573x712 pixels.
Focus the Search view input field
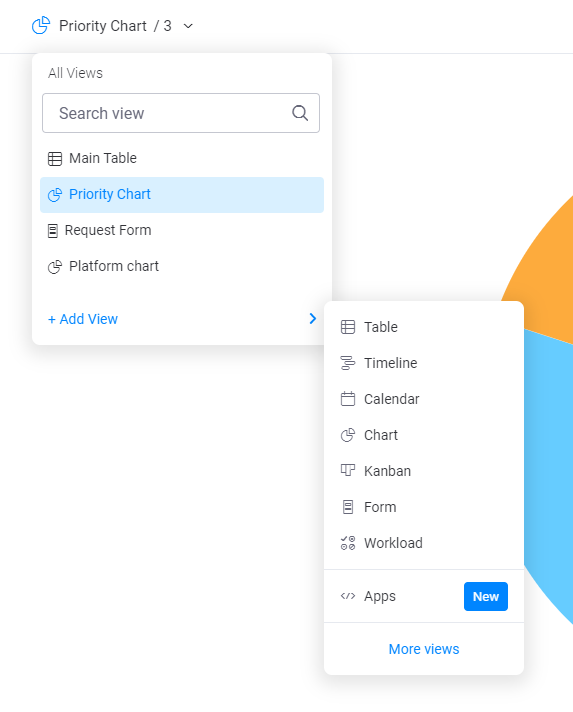click(181, 113)
